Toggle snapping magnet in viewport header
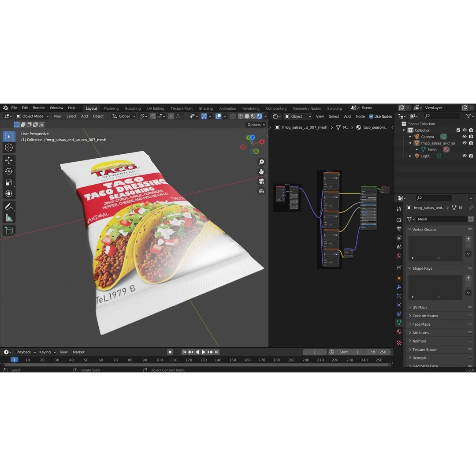 (152, 116)
